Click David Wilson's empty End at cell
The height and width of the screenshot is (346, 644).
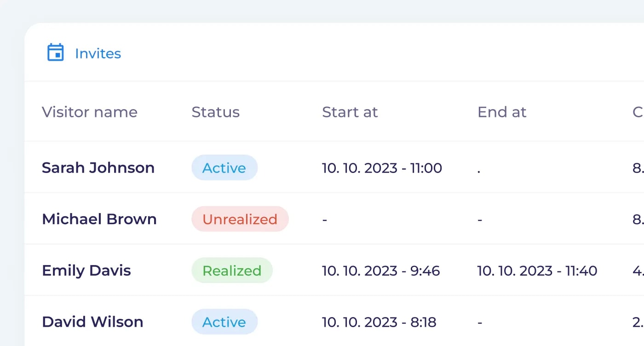click(480, 322)
